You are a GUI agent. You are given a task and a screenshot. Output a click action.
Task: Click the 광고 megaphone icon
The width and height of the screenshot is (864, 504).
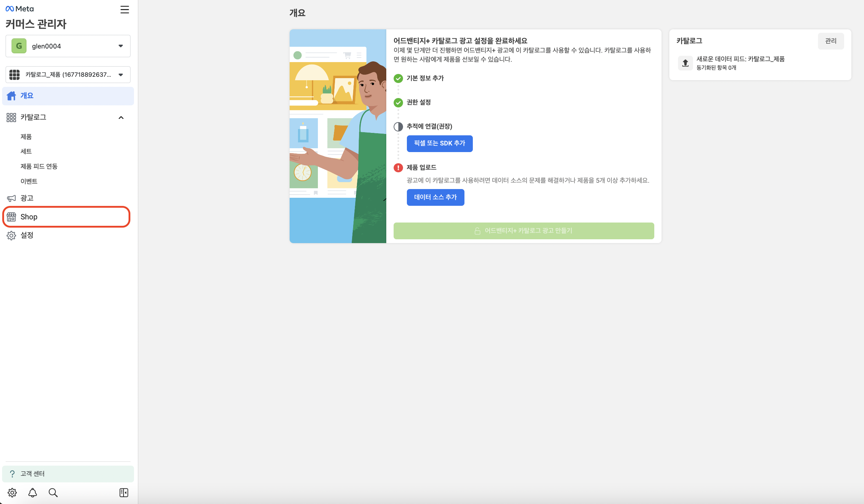[x=12, y=198]
